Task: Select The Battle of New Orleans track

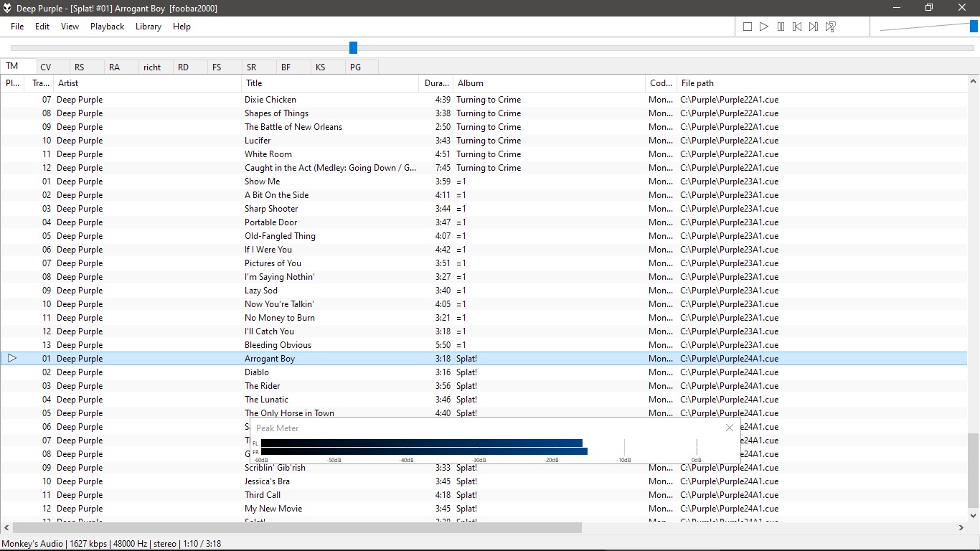Action: pos(484,127)
